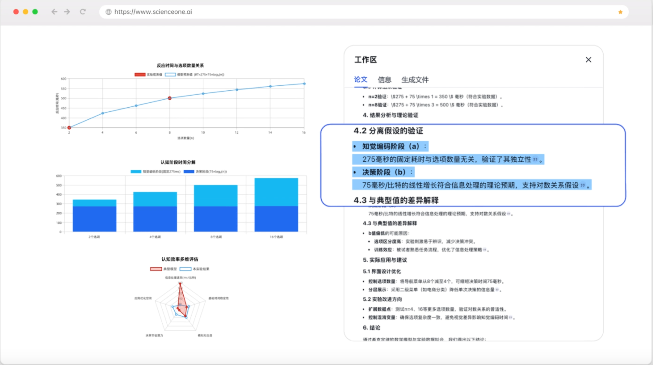The width and height of the screenshot is (653, 365).
Task: Toggle the light-blue legend entry of bar chart
Action: pyautogui.click(x=156, y=171)
